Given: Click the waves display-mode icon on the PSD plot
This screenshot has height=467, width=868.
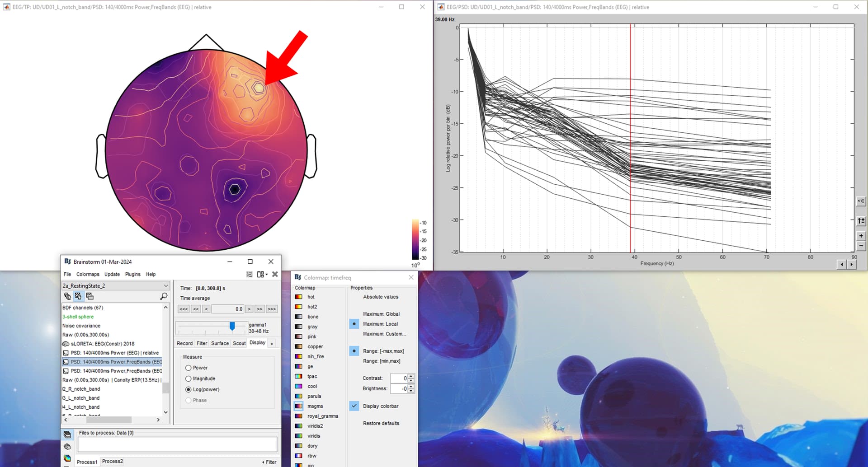Looking at the screenshot, I should [861, 201].
